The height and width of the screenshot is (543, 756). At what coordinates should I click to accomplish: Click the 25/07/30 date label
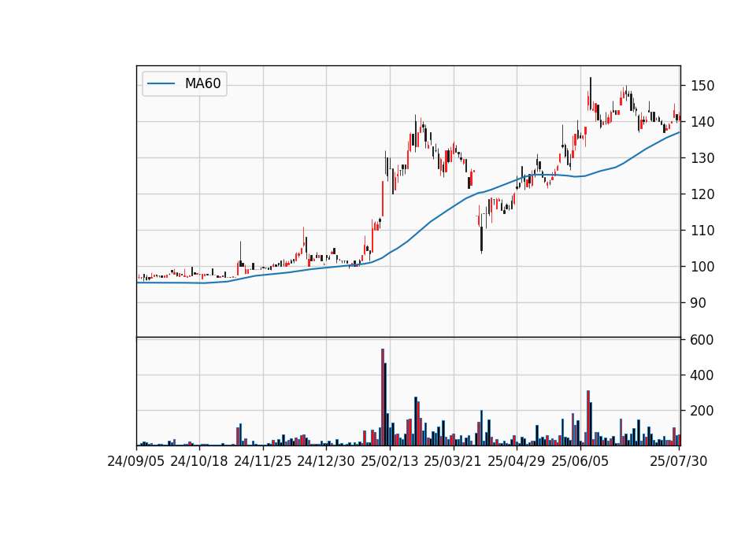coord(679,461)
